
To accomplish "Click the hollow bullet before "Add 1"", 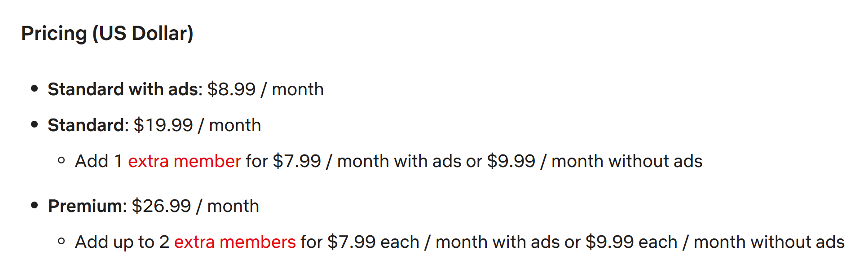I will [x=62, y=160].
